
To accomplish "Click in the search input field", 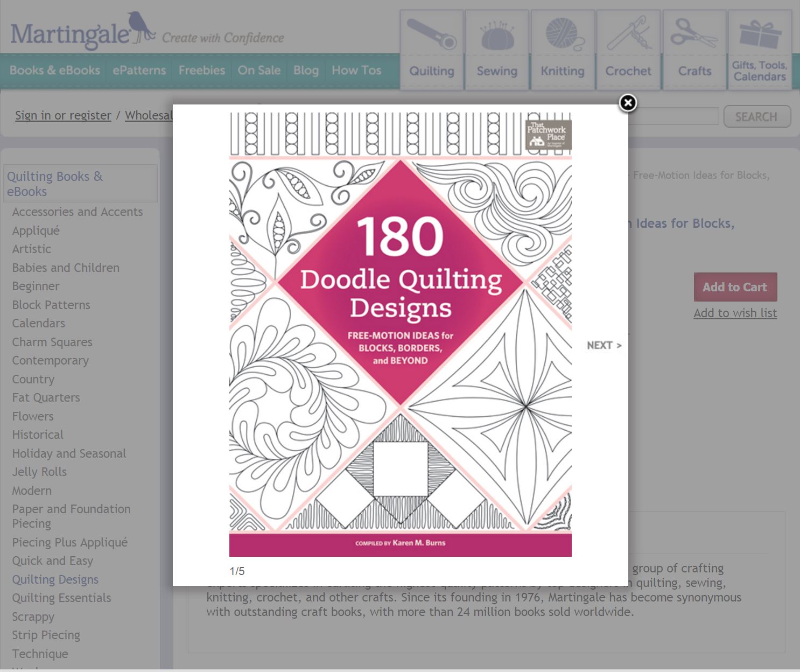I will pos(673,116).
